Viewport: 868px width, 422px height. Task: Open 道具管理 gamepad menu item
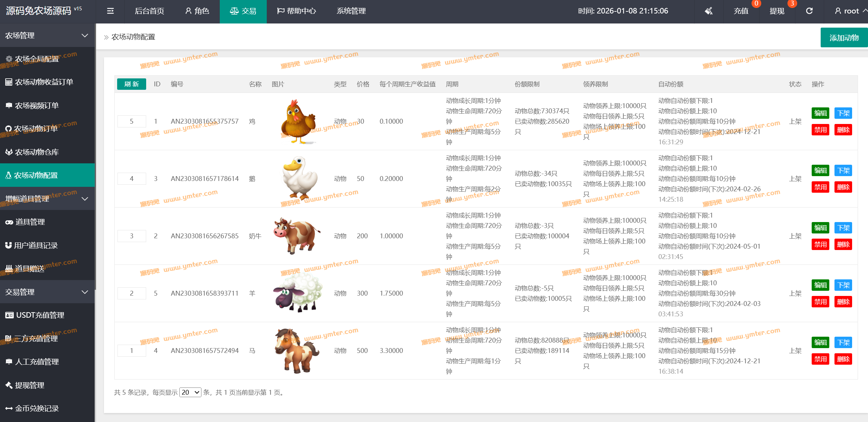coord(30,222)
